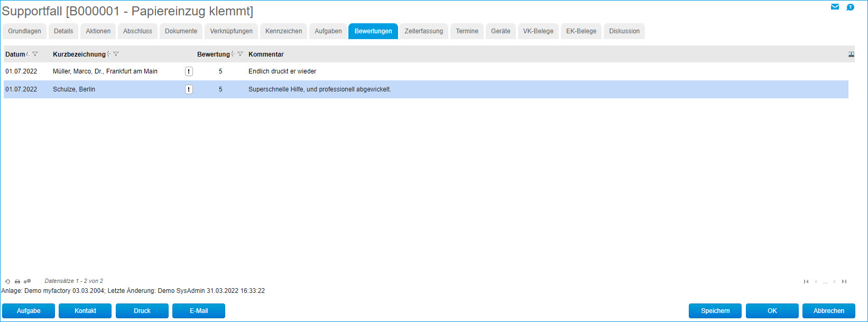The width and height of the screenshot is (868, 322).
Task: Go to previous page of records
Action: (x=816, y=281)
